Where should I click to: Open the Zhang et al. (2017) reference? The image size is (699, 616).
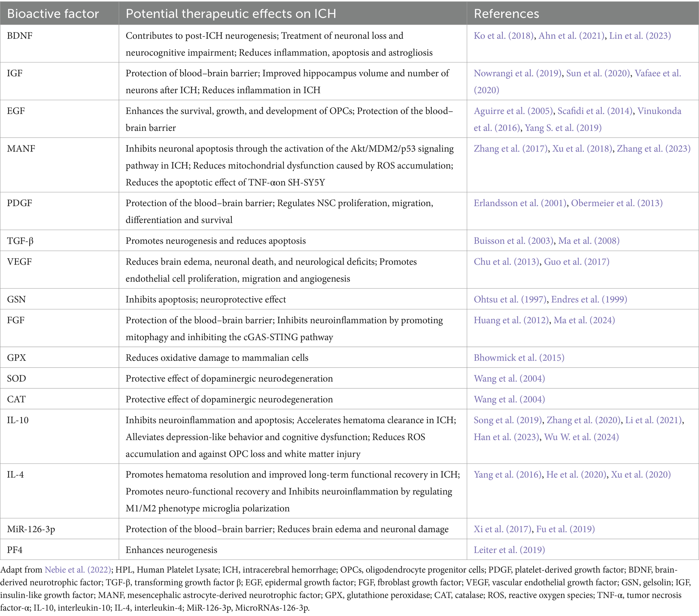tap(511, 149)
